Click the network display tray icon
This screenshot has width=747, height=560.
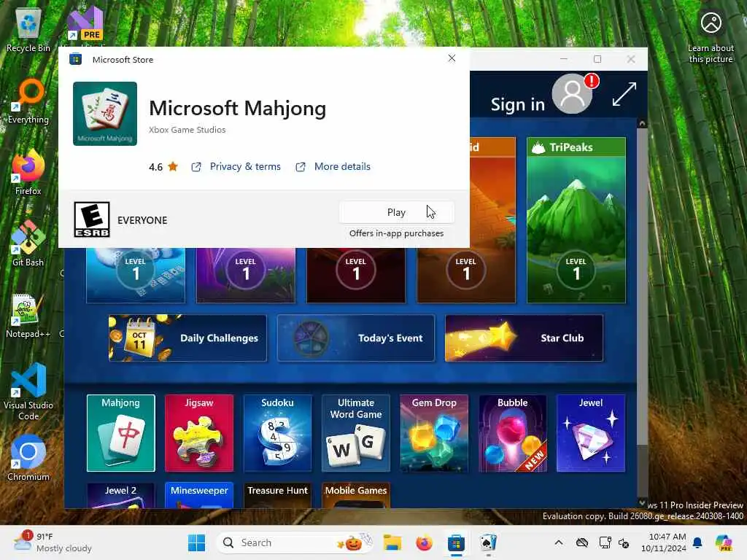605,542
